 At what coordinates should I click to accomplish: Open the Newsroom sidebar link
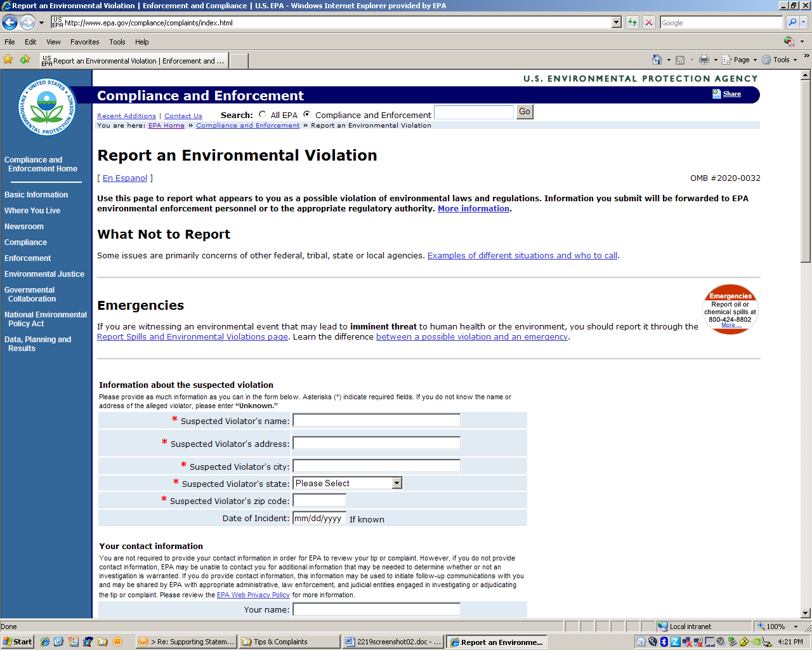click(24, 227)
